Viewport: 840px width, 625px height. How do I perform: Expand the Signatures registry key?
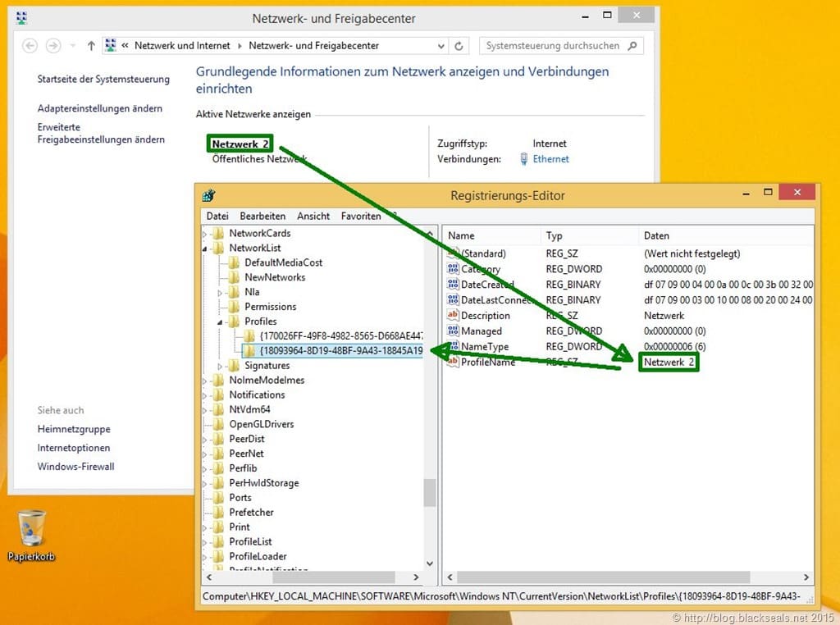(220, 366)
